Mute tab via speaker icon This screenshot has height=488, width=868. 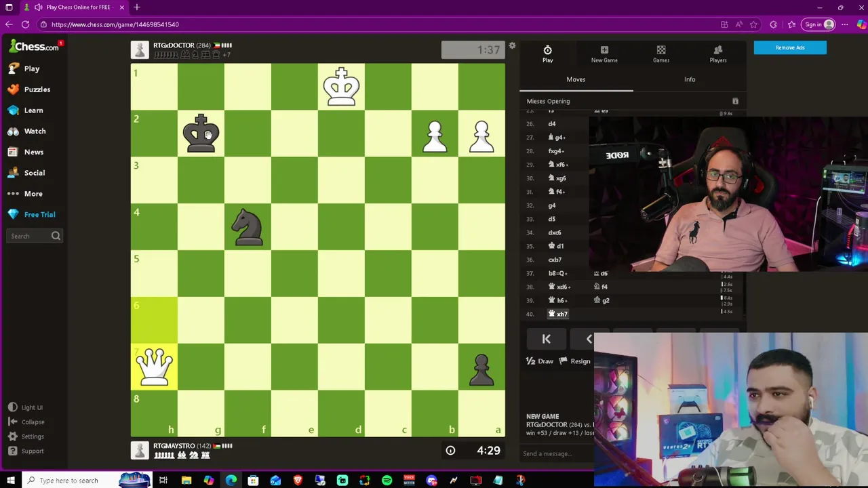[x=38, y=7]
